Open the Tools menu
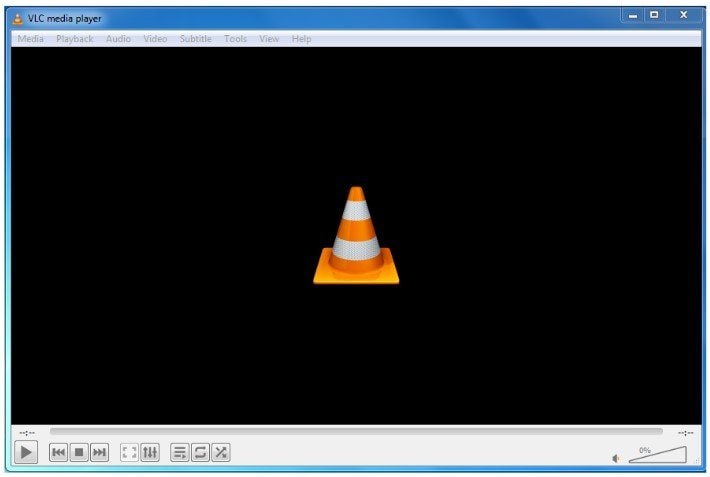 point(235,39)
